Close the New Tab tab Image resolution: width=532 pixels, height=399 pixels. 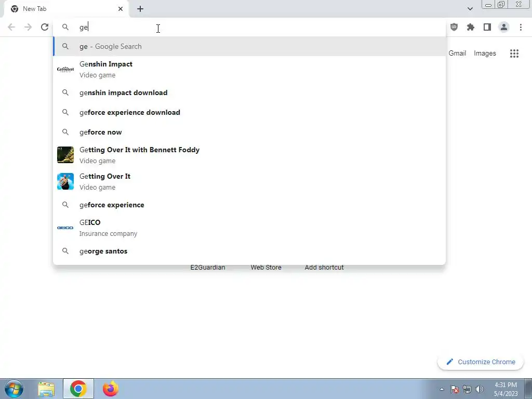121,9
